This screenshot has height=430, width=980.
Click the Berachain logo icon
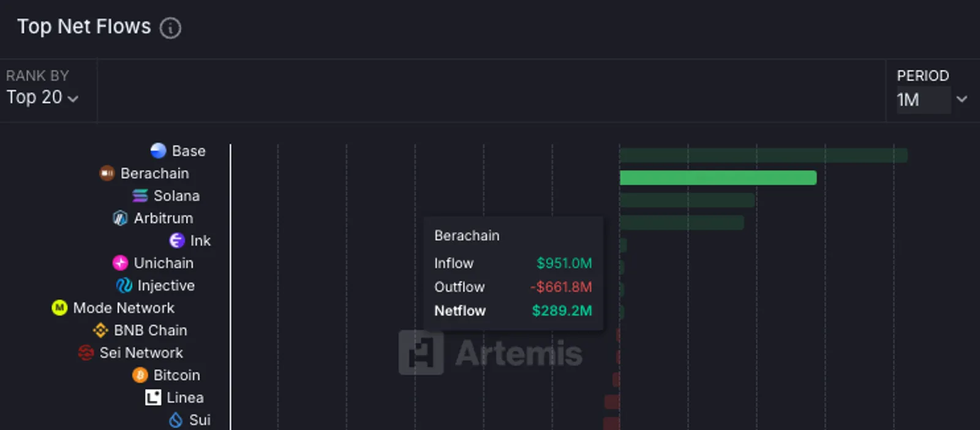tap(107, 173)
